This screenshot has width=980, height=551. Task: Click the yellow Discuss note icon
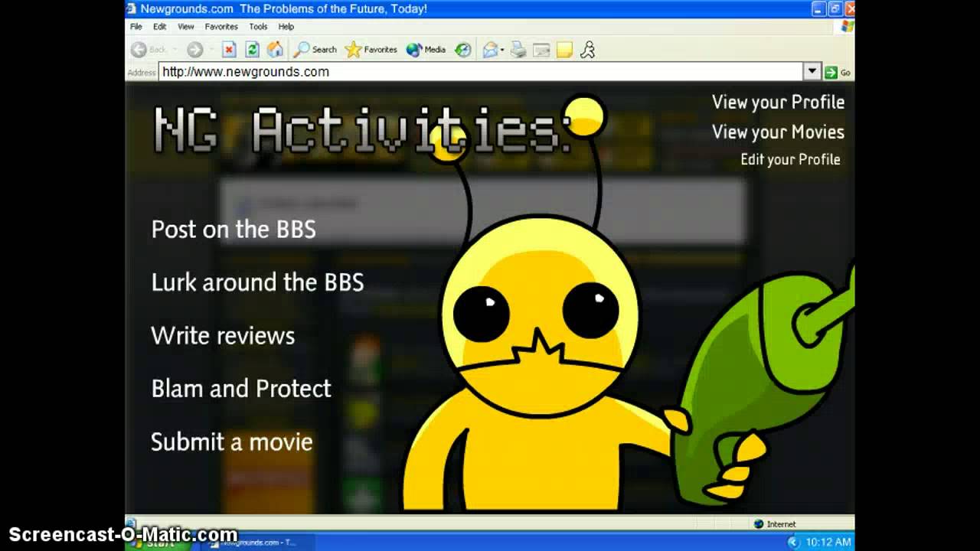(564, 50)
